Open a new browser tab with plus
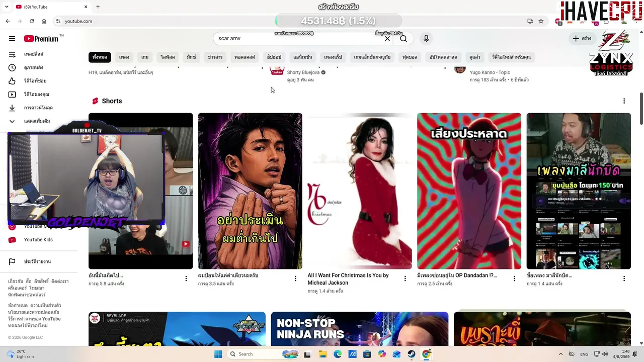This screenshot has width=644, height=362. pos(98,7)
